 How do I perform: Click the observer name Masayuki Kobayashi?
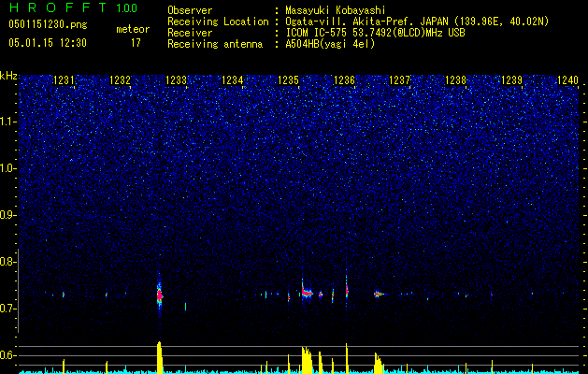click(x=336, y=10)
